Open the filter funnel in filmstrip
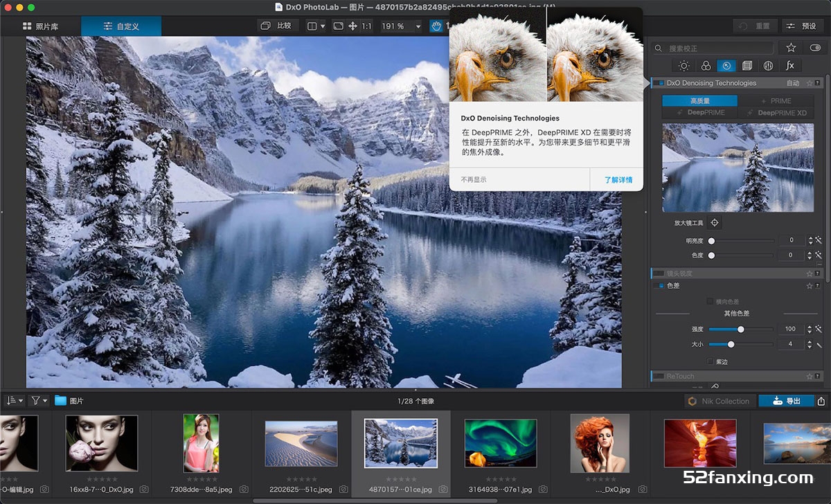The height and width of the screenshot is (504, 831). pos(39,400)
